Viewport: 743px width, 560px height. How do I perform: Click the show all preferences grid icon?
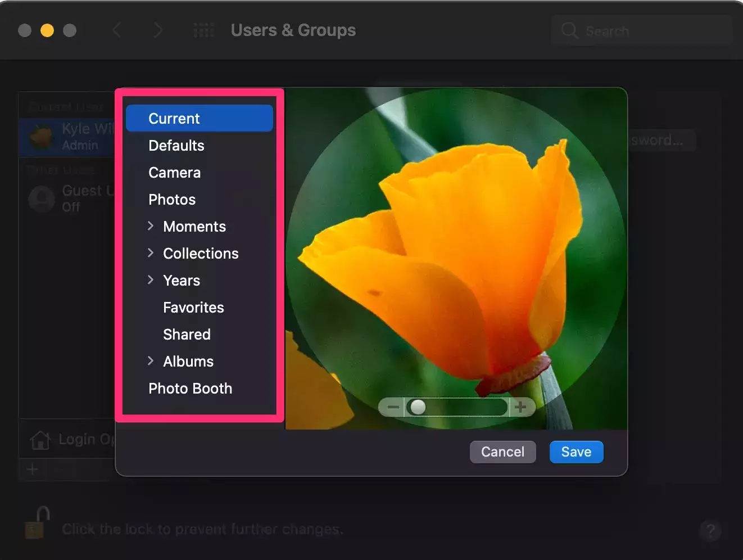tap(203, 30)
